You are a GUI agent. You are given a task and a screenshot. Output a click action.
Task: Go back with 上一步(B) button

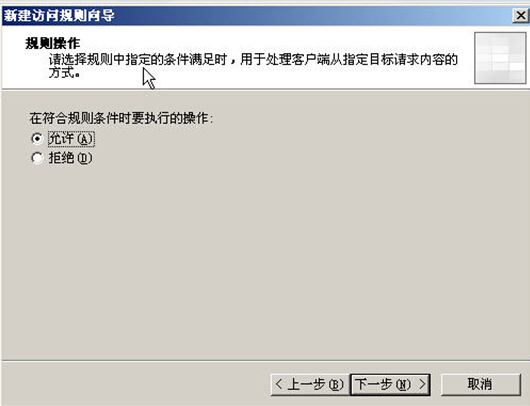[x=310, y=384]
